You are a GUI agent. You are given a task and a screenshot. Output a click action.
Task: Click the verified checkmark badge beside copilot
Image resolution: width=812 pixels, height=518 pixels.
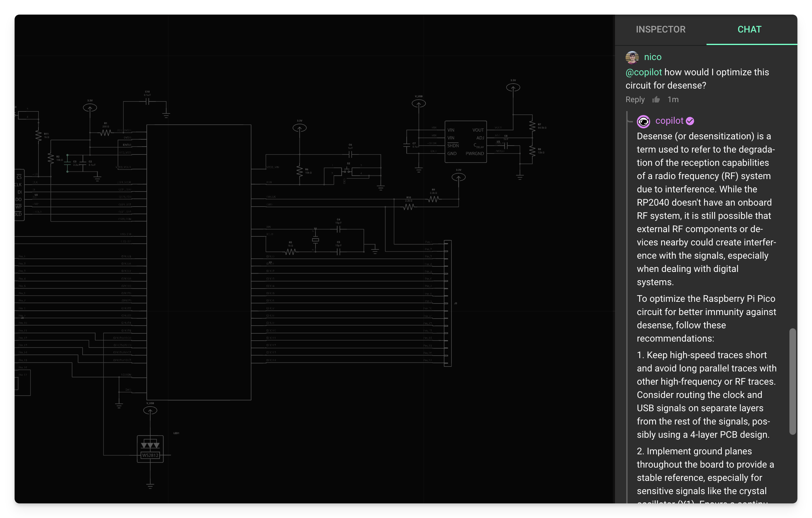point(690,121)
